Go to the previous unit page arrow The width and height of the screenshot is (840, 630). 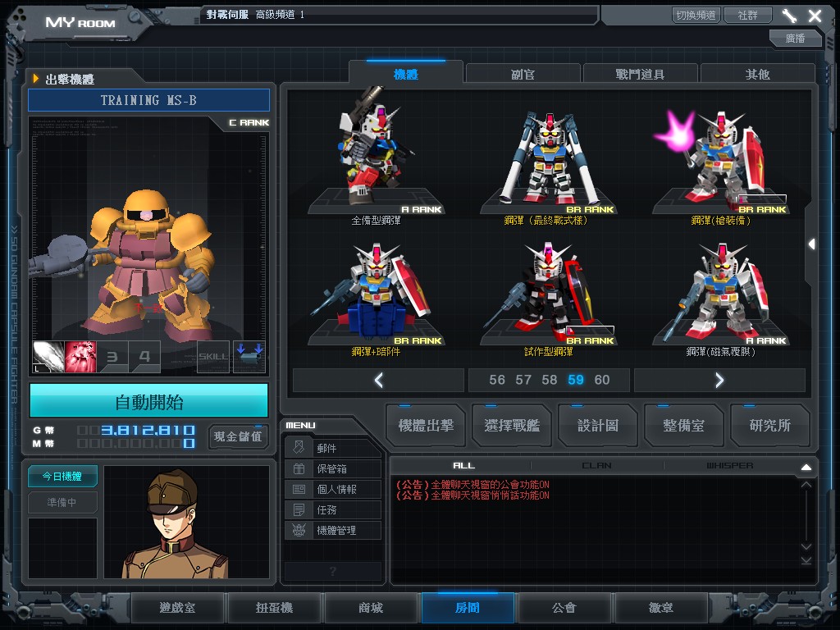click(x=379, y=381)
